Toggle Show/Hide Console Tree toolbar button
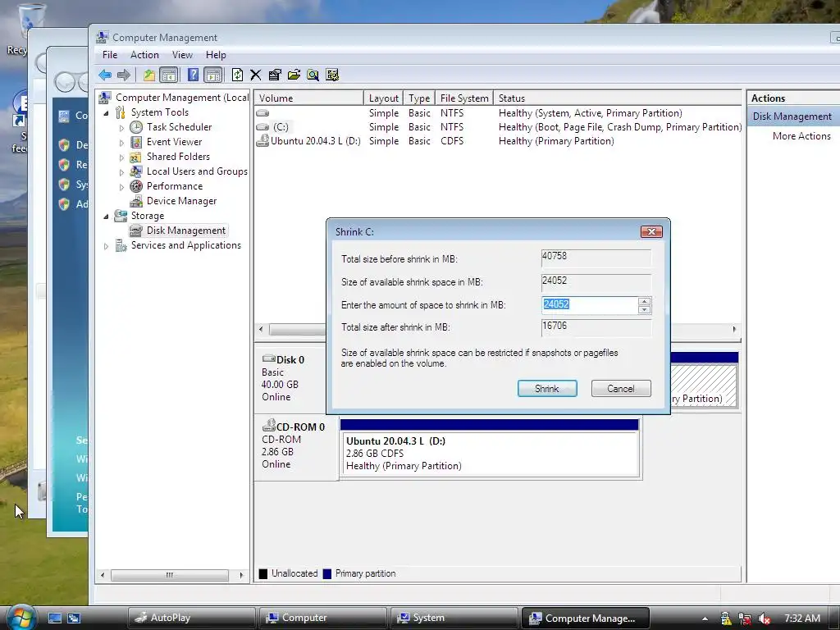The image size is (840, 630). point(169,75)
